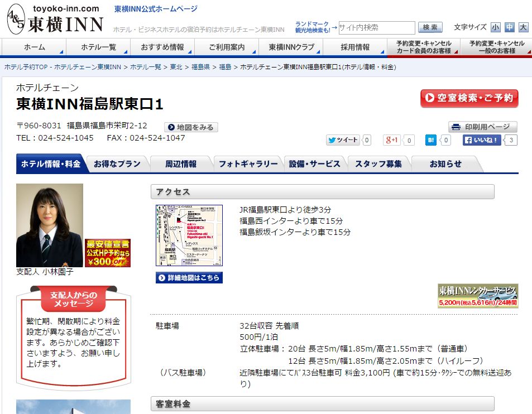Click the ホテル一覧 breadcrumb link
The width and height of the screenshot is (532, 414).
tap(146, 67)
